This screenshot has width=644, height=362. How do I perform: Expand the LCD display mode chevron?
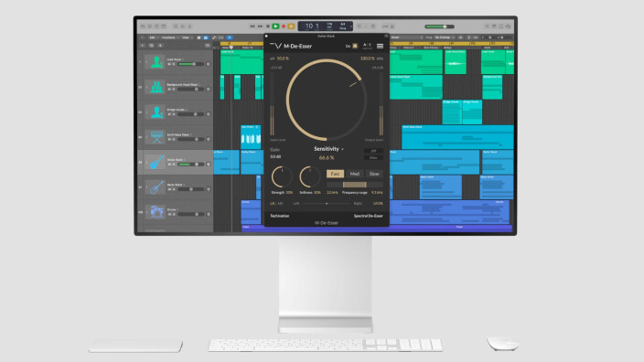pos(351,27)
